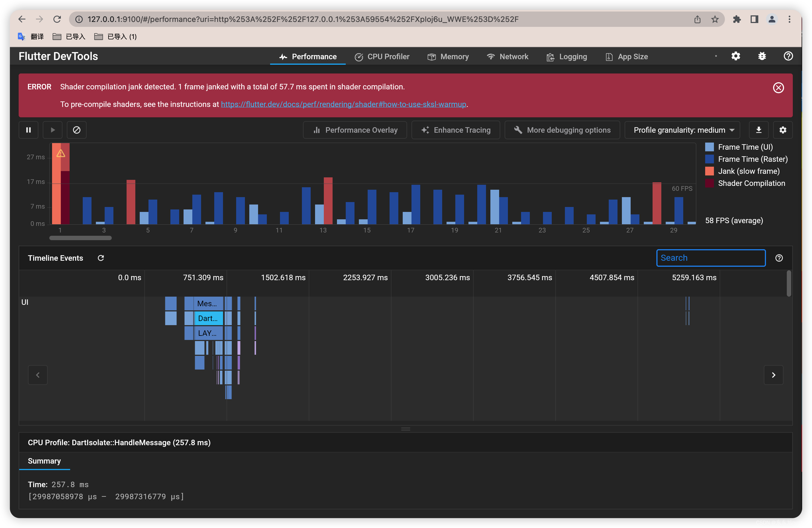Open performance settings gear next to download
The height and width of the screenshot is (528, 812).
point(783,130)
